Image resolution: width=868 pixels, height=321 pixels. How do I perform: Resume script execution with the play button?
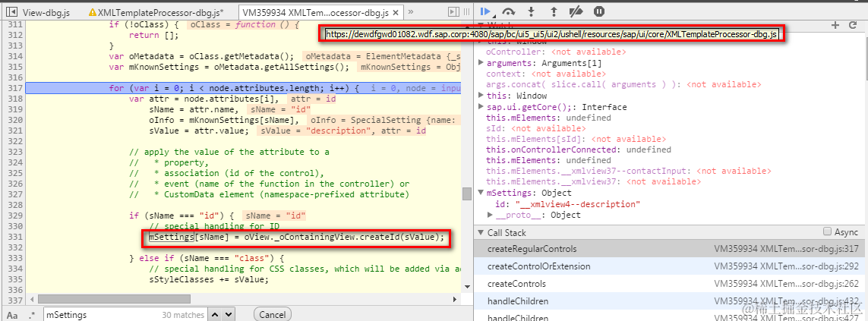[x=487, y=11]
